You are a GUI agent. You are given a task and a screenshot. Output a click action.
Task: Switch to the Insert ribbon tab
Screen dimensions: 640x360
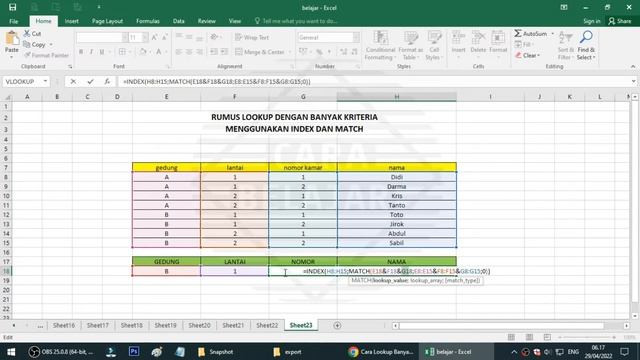(71, 21)
